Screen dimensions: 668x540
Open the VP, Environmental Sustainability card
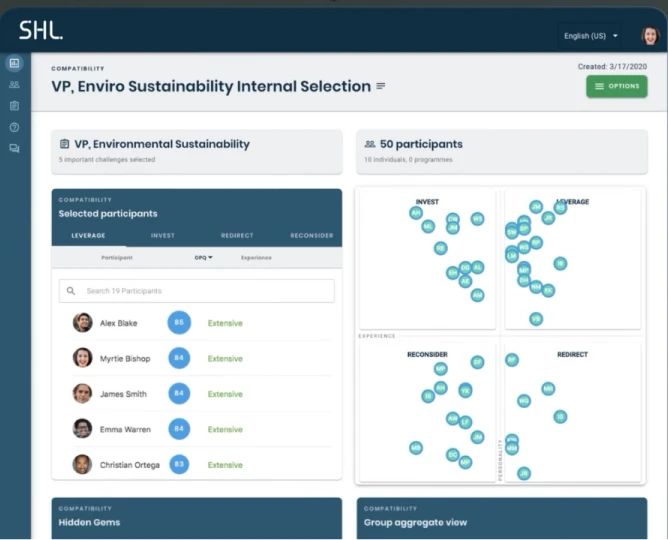click(196, 151)
